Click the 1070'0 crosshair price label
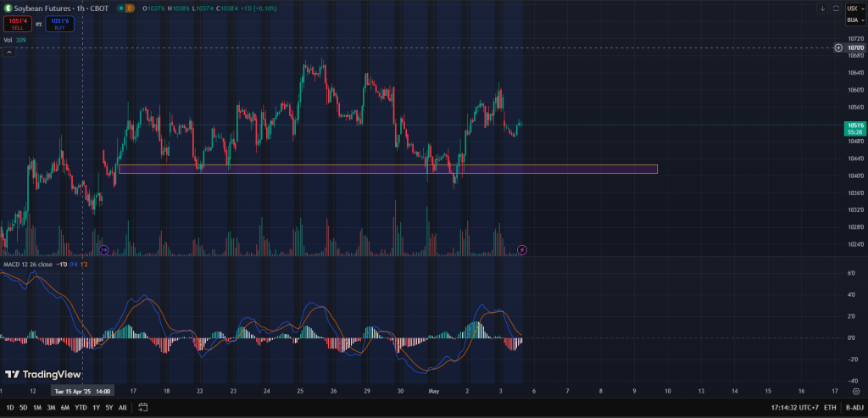The width and height of the screenshot is (868, 418). 854,47
